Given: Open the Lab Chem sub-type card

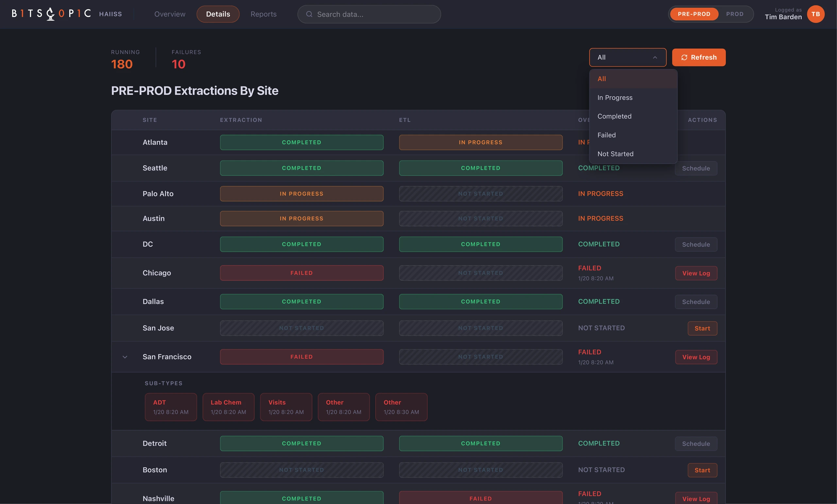Looking at the screenshot, I should click(228, 407).
